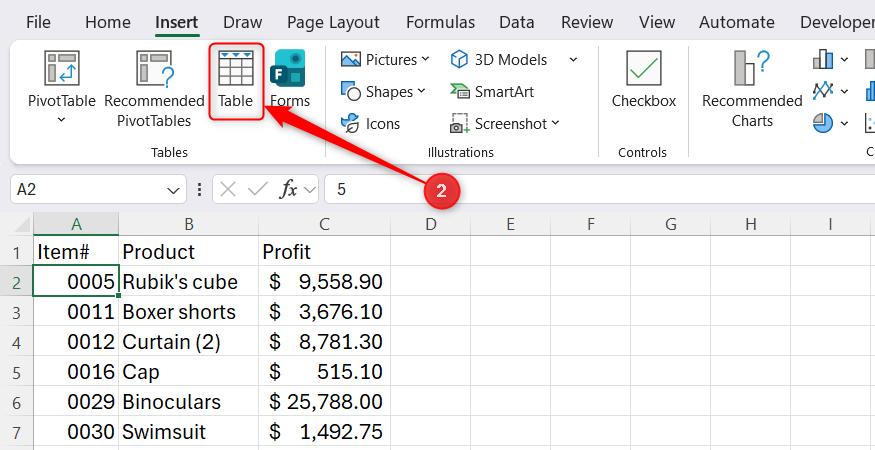
Task: Select column A header
Action: [x=76, y=224]
